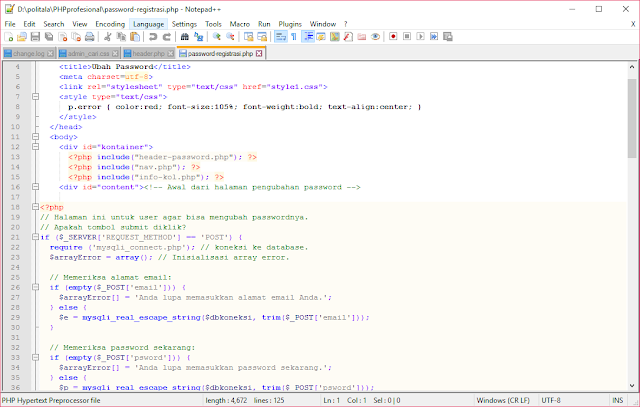Open the Replace dialog toolbar icon
The image size is (640, 407).
click(x=198, y=37)
